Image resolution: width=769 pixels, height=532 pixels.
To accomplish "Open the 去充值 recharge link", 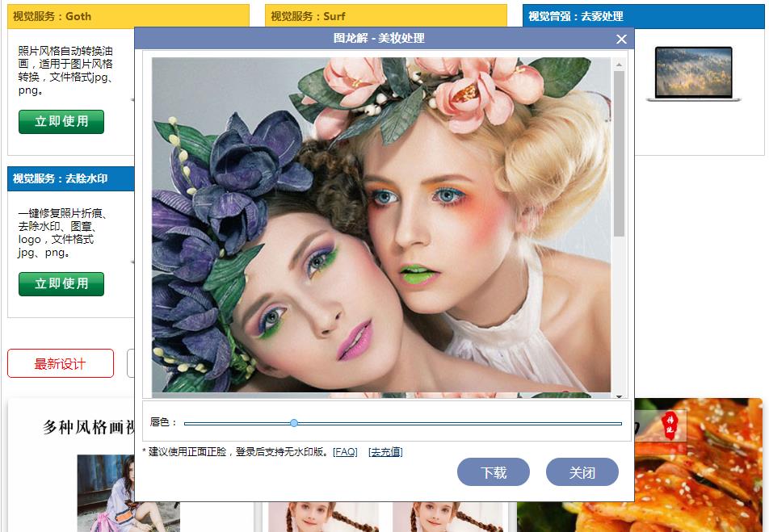I will (x=385, y=451).
